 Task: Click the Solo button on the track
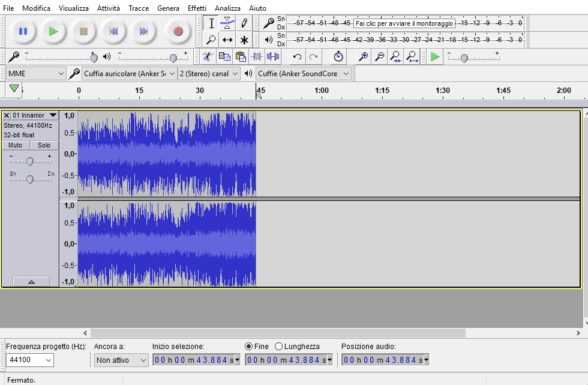click(x=44, y=145)
